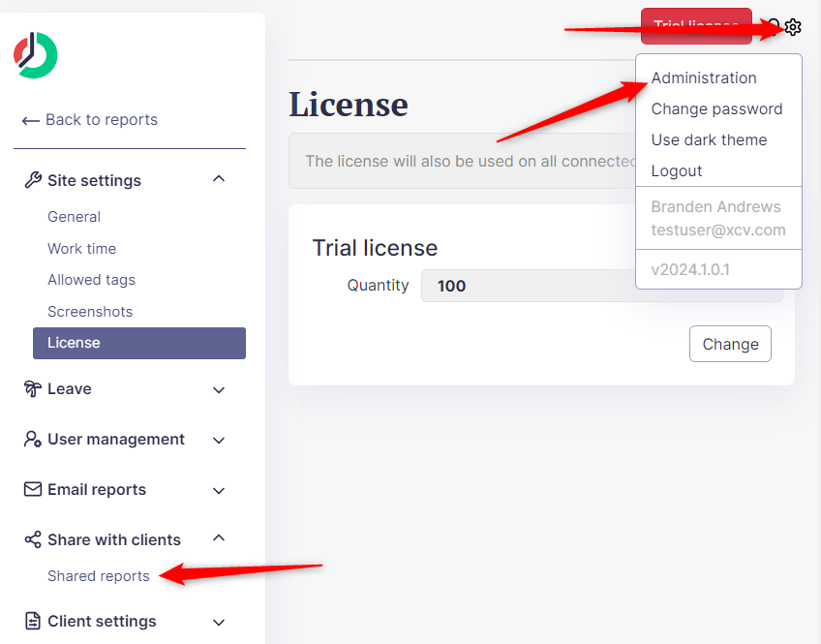
Task: Expand the Email reports chevron
Action: pos(219,490)
